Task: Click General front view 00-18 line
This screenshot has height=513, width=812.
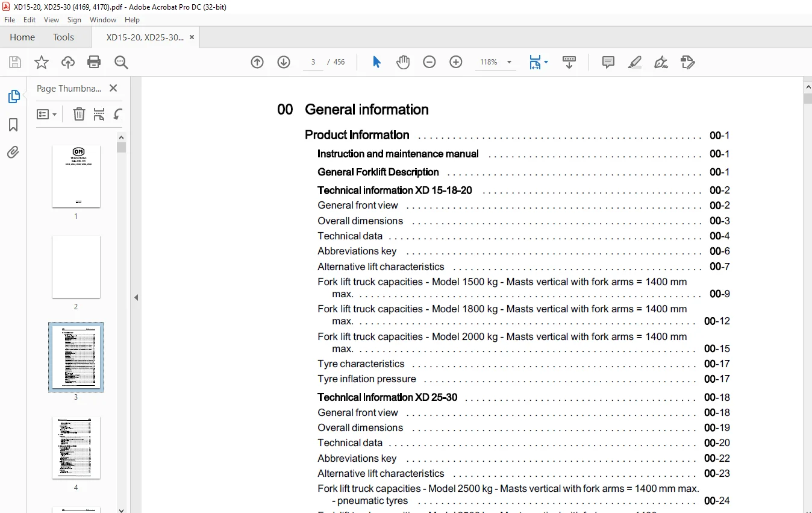Action: pyautogui.click(x=523, y=412)
